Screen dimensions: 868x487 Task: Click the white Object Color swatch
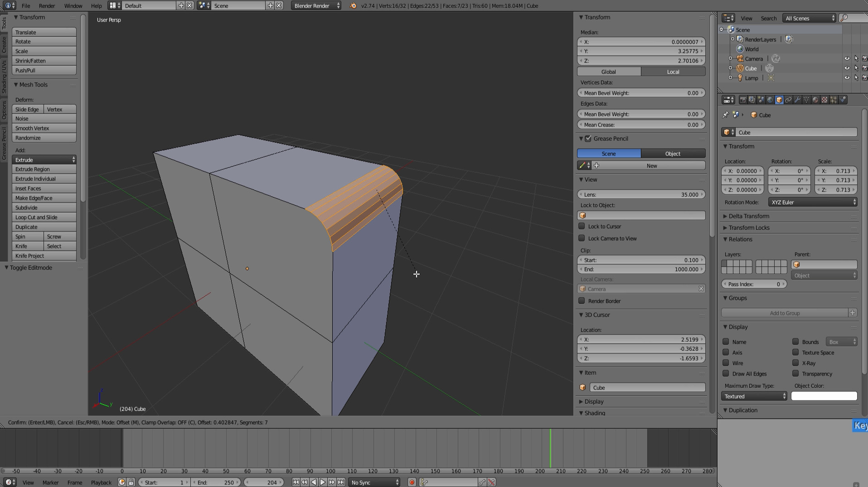point(824,396)
